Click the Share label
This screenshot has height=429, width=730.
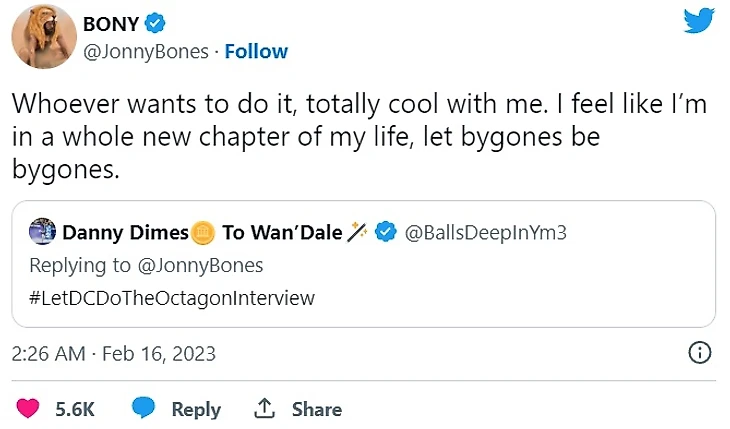317,409
